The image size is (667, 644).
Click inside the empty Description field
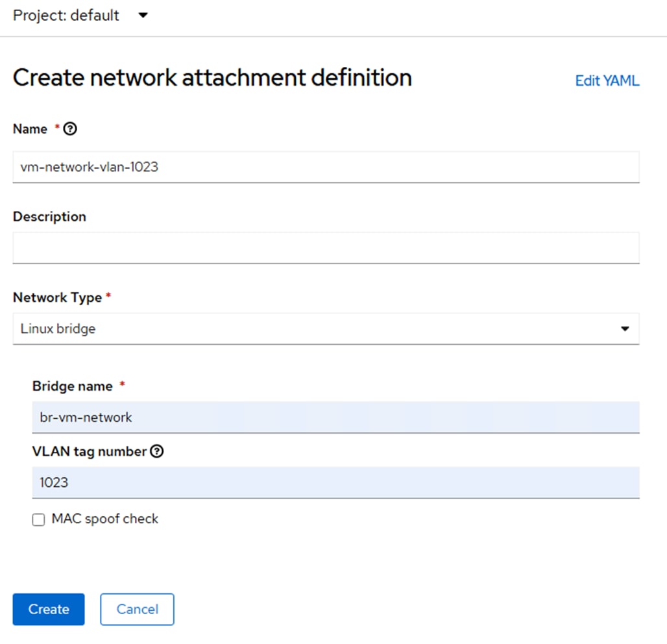[x=324, y=247]
